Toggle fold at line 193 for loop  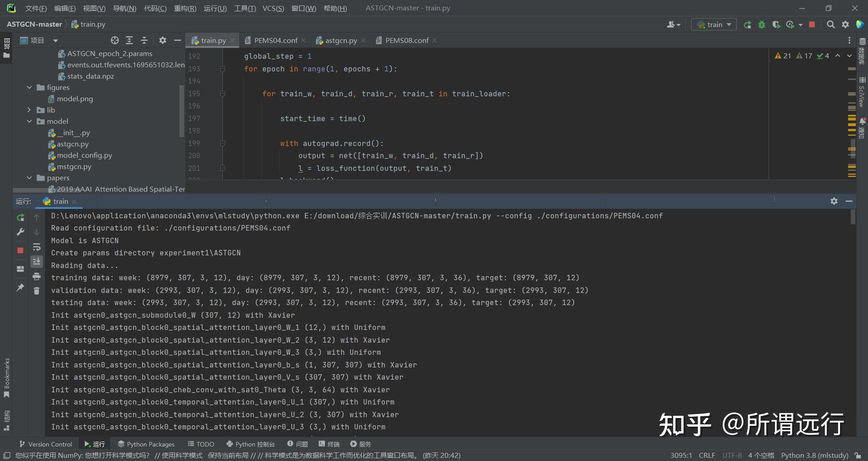click(x=222, y=69)
